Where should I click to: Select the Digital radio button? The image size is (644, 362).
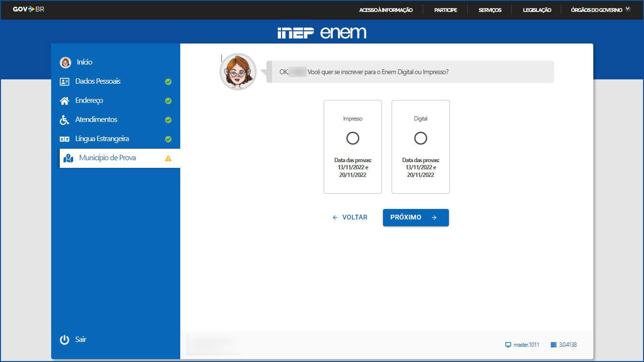421,138
